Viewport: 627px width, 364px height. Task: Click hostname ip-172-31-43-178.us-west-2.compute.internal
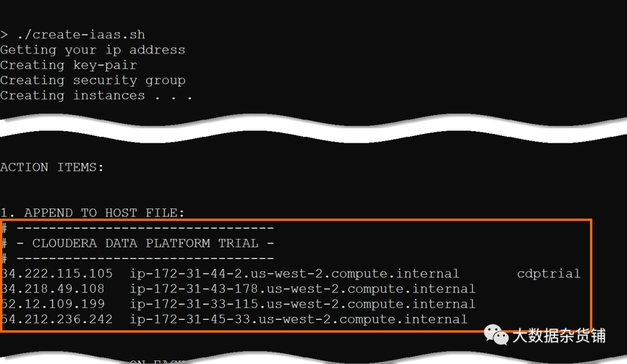(x=302, y=289)
